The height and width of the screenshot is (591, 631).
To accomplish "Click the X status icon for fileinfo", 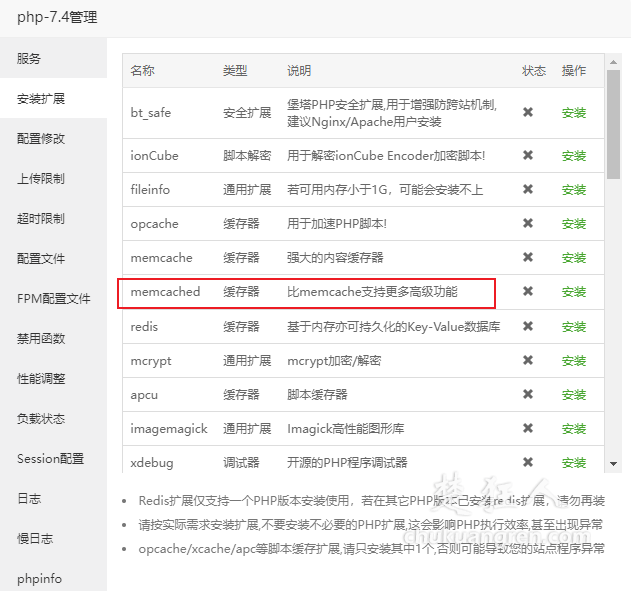I will pos(528,189).
